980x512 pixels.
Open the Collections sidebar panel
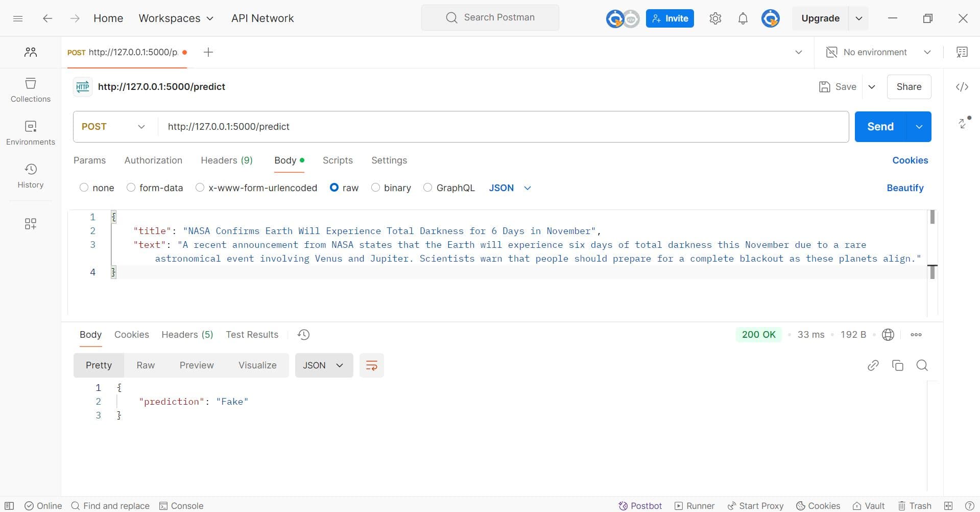[31, 90]
